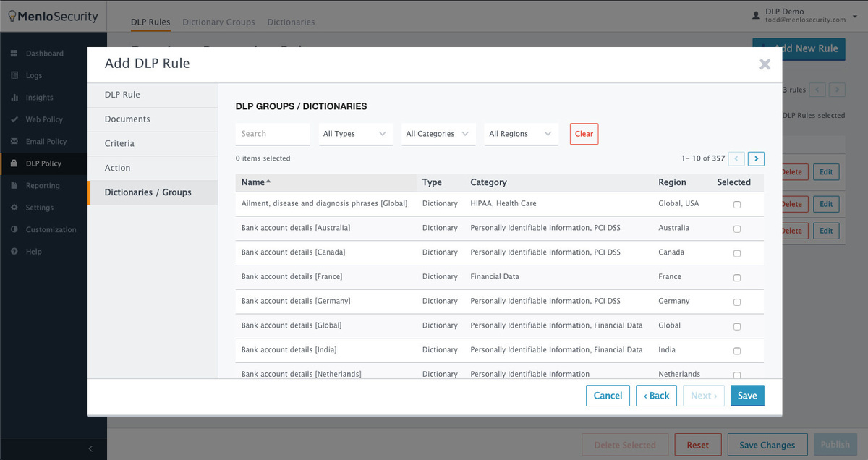Click the Help question mark icon

(14, 252)
